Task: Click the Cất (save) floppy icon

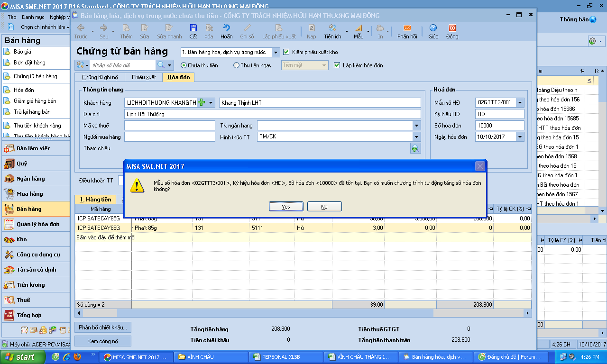Action: [x=193, y=28]
